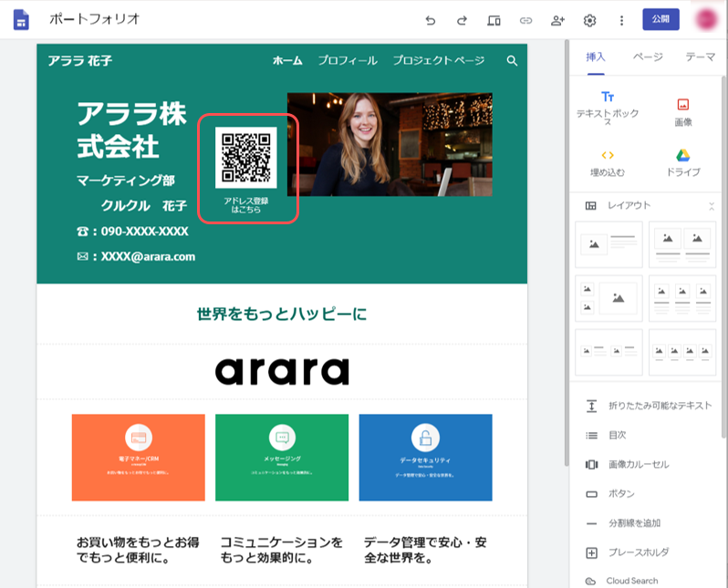Image resolution: width=728 pixels, height=588 pixels.
Task: Click the editor canvas vertical scrollbar
Action: pyautogui.click(x=567, y=253)
